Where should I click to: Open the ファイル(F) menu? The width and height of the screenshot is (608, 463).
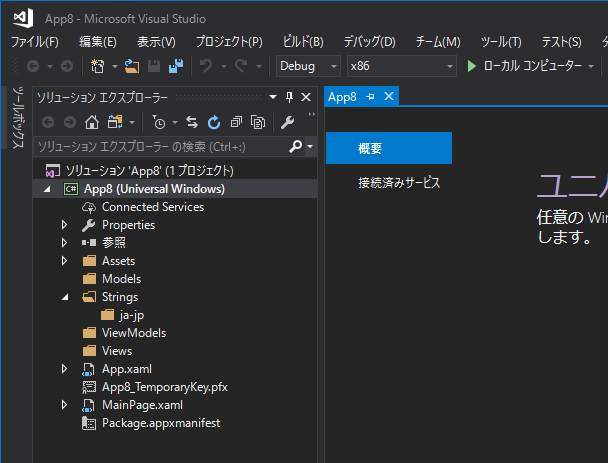(x=35, y=41)
